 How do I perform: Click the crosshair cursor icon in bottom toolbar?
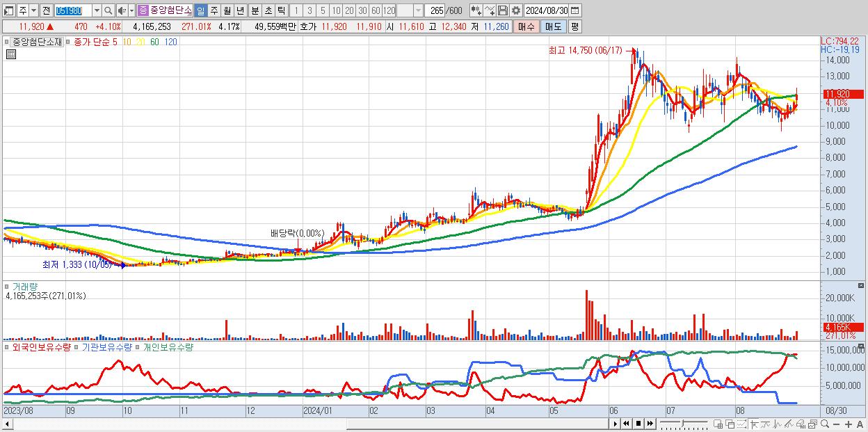coord(753,424)
